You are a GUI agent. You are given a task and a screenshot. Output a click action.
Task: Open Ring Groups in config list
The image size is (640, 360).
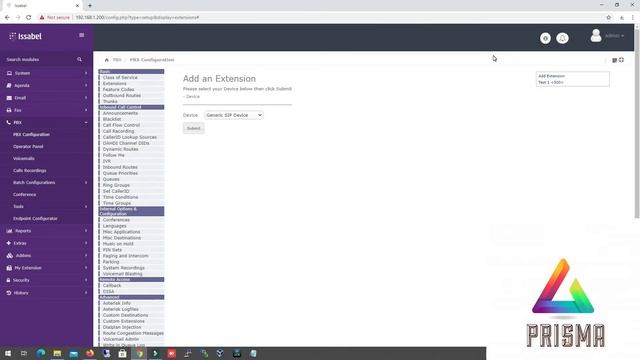[116, 185]
